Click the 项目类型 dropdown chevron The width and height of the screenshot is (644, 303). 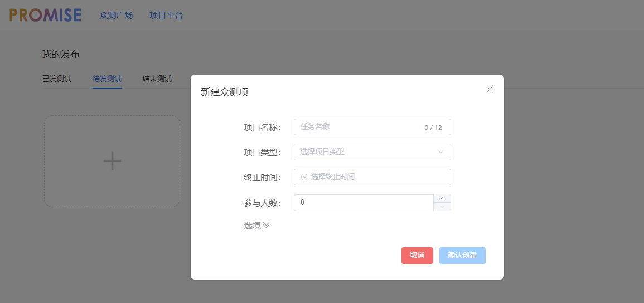tap(440, 151)
